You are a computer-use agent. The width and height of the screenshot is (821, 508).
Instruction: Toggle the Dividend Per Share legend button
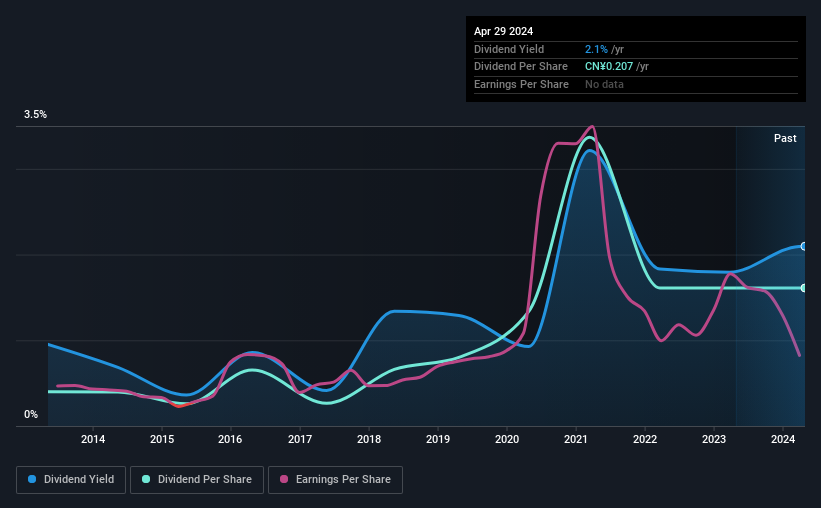click(x=197, y=480)
